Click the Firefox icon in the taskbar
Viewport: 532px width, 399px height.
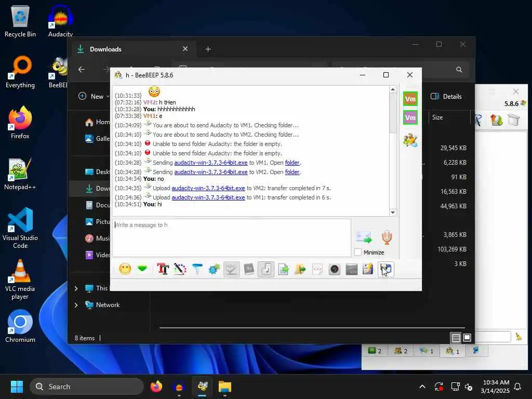(x=156, y=387)
